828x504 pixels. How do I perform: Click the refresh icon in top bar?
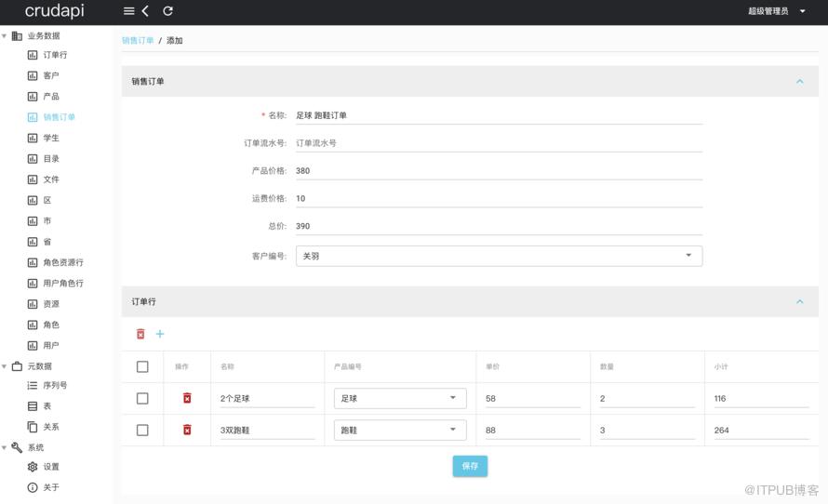click(x=167, y=11)
